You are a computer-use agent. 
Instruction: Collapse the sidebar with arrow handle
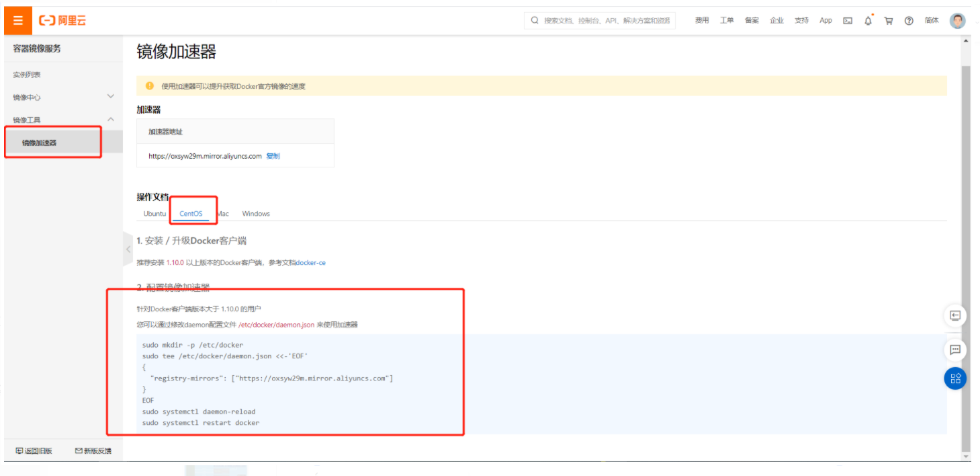[x=128, y=249]
